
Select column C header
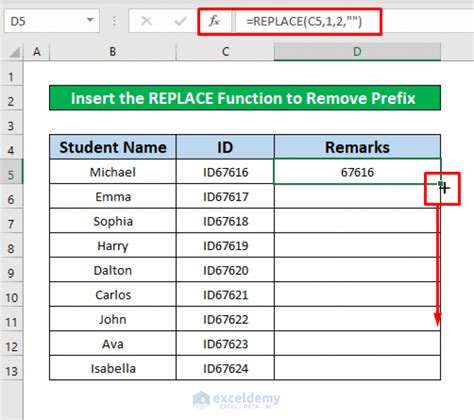click(225, 52)
